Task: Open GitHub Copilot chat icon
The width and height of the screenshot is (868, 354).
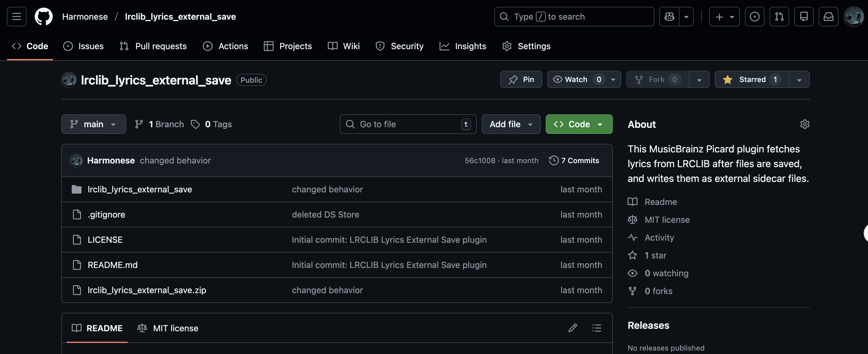Action: pyautogui.click(x=669, y=17)
